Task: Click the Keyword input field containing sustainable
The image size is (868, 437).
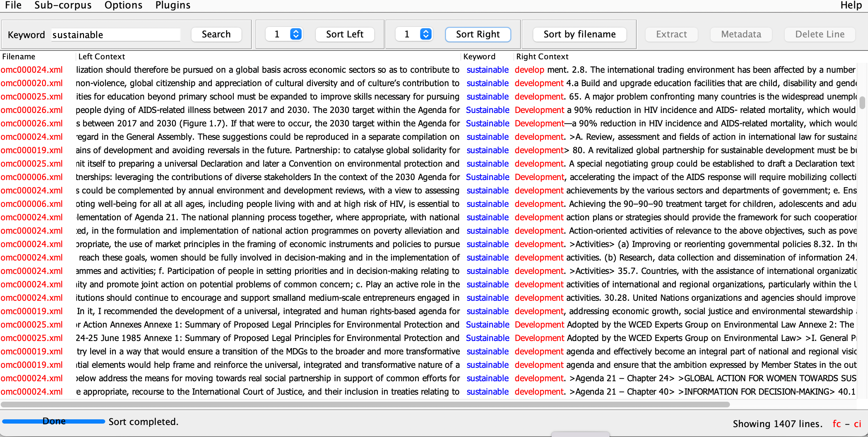Action: [x=115, y=35]
